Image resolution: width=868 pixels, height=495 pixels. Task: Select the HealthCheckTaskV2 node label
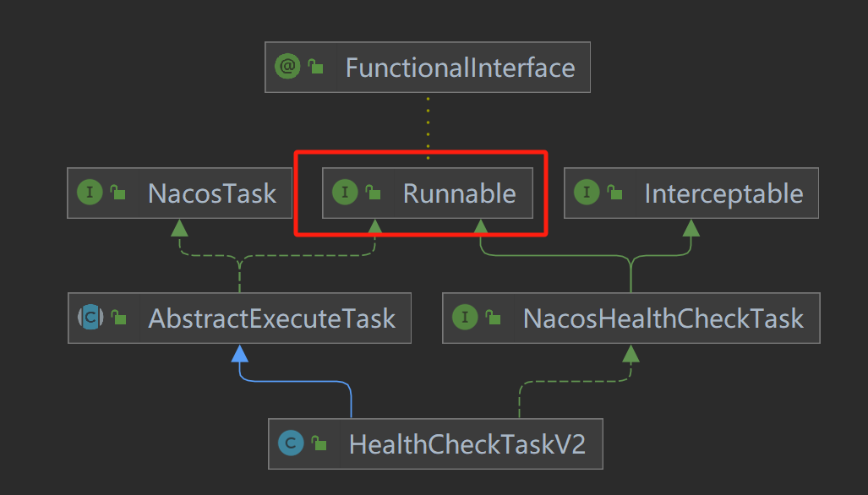(467, 443)
